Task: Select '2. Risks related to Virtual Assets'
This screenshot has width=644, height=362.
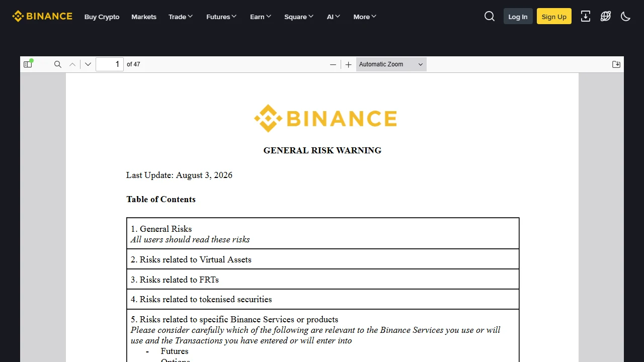Action: click(323, 259)
